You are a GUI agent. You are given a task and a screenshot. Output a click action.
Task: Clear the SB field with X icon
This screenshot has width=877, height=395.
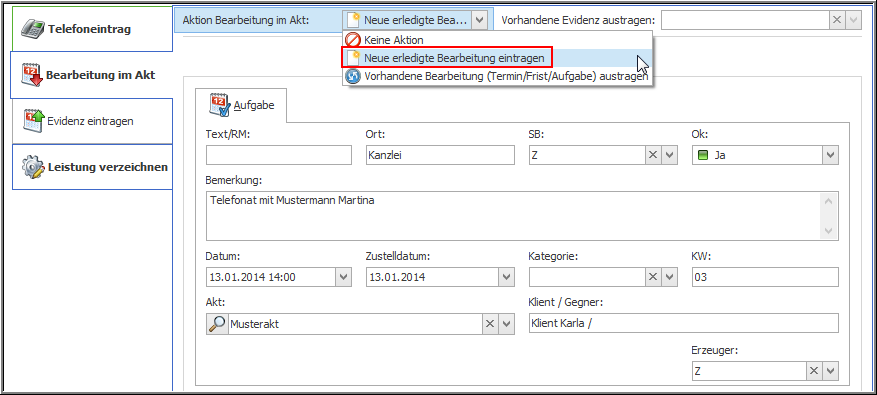tap(653, 155)
